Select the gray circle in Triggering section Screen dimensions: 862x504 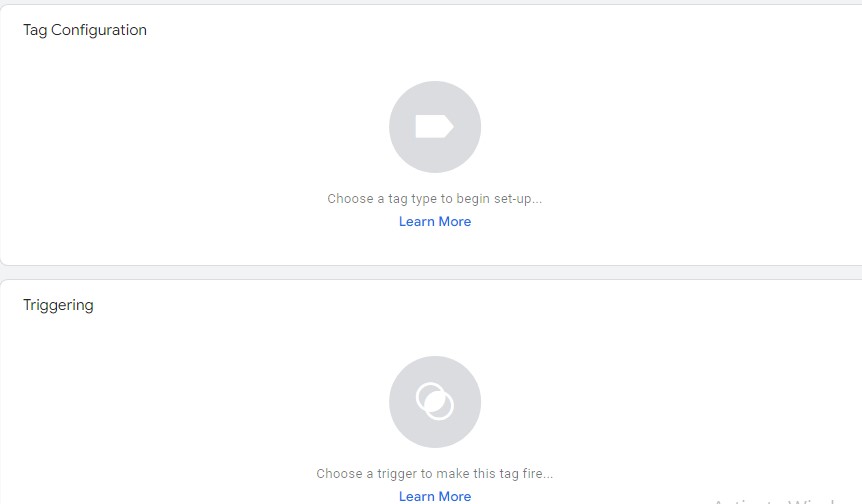pyautogui.click(x=435, y=402)
